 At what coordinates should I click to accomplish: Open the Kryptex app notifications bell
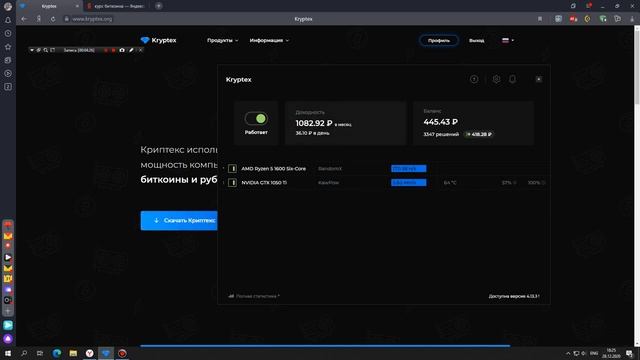pos(512,79)
